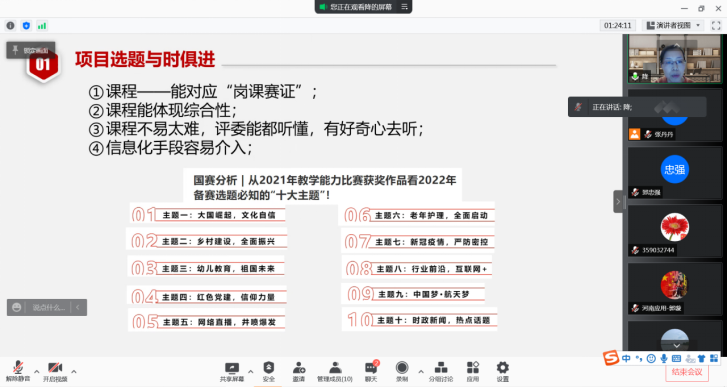The width and height of the screenshot is (727, 387).
Task: Open the Apps icon in toolbar
Action: (472, 371)
